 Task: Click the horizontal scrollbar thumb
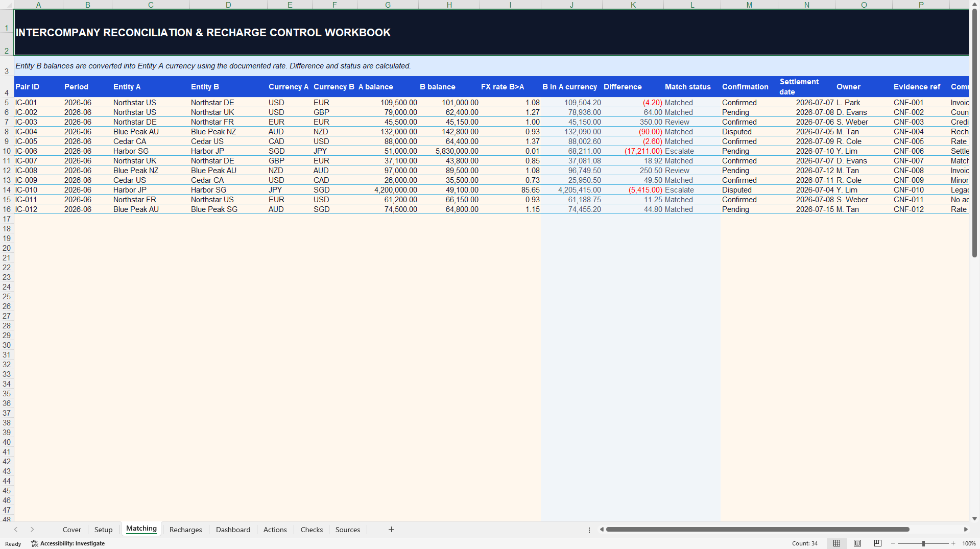(757, 530)
